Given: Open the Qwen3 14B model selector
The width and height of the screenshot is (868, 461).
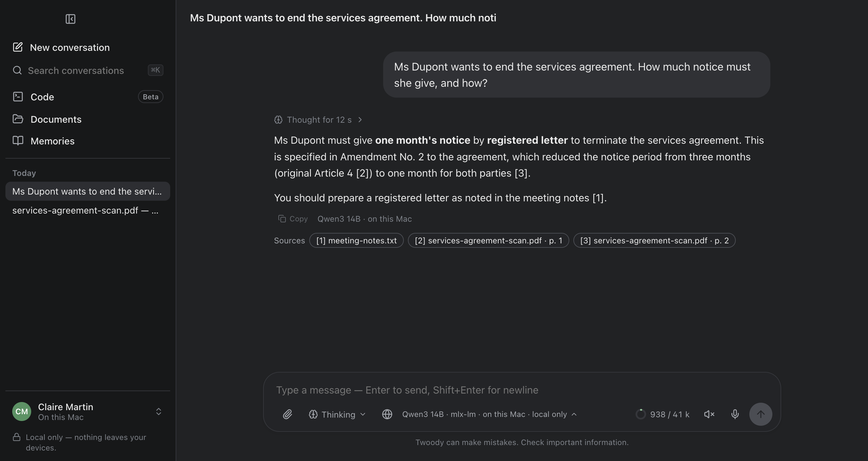Looking at the screenshot, I should [x=489, y=415].
